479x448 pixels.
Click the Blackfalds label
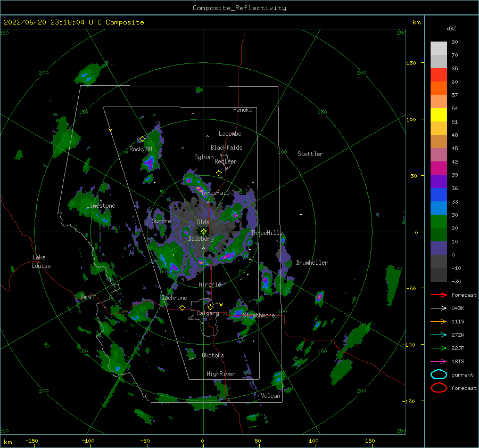pos(226,148)
